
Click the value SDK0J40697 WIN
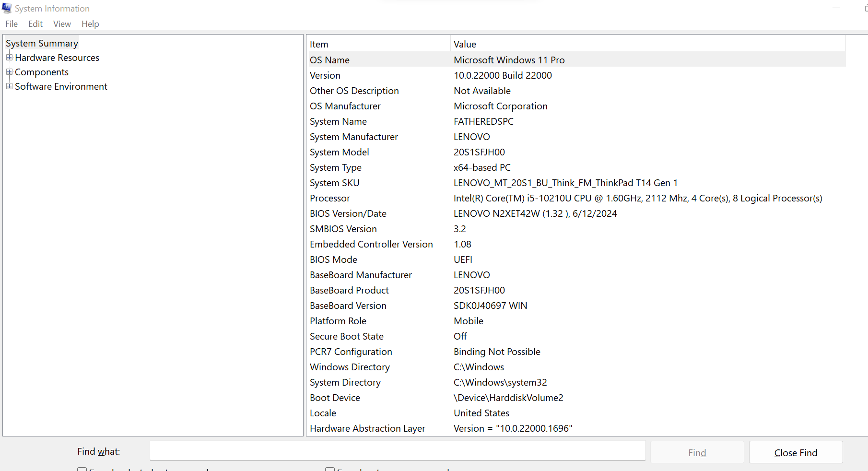(x=490, y=306)
